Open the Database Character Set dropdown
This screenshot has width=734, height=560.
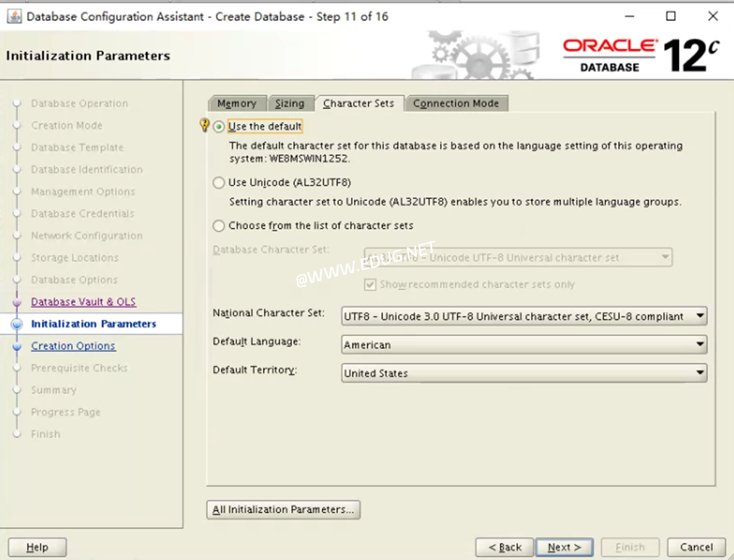tap(518, 257)
